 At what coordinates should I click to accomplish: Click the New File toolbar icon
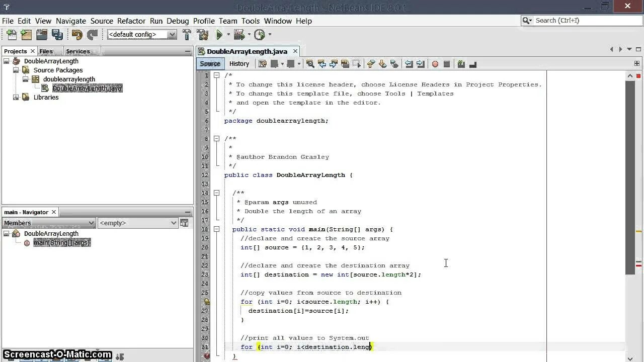click(11, 35)
